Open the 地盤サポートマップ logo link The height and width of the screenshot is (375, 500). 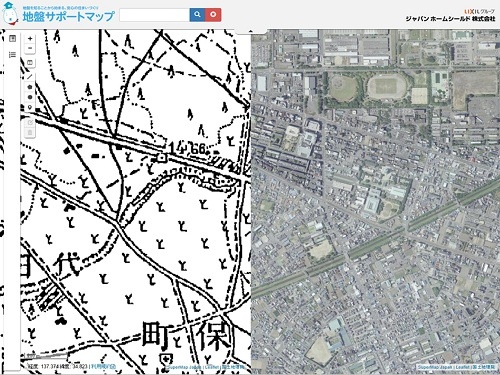click(x=59, y=14)
